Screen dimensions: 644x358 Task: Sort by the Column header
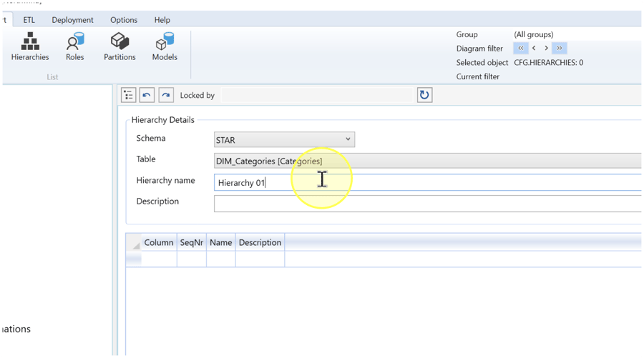159,242
